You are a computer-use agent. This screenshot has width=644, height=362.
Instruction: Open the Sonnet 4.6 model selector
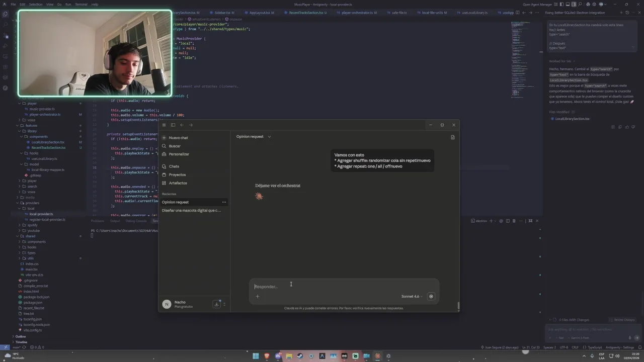click(x=412, y=296)
